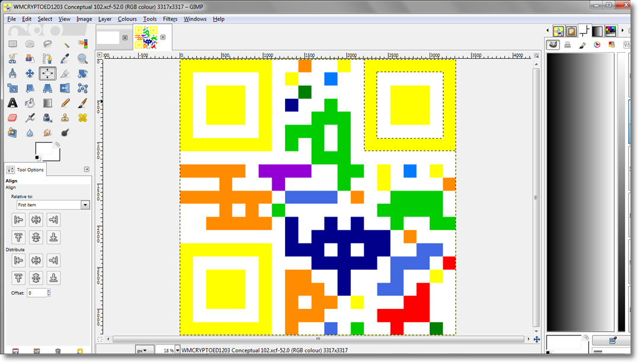Open the File menu
Viewport: 640px width, 364px height.
tap(11, 19)
